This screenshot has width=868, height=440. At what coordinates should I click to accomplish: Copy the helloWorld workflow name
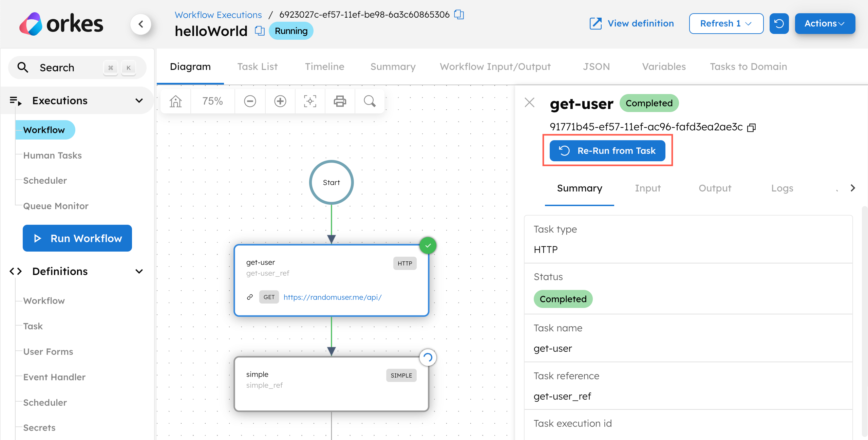coord(260,31)
